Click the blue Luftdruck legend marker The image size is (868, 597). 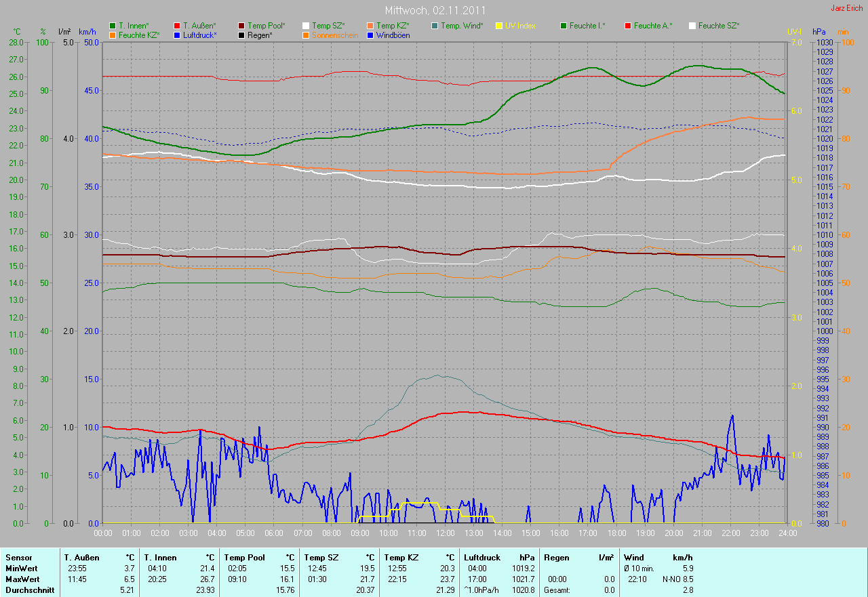[x=177, y=35]
